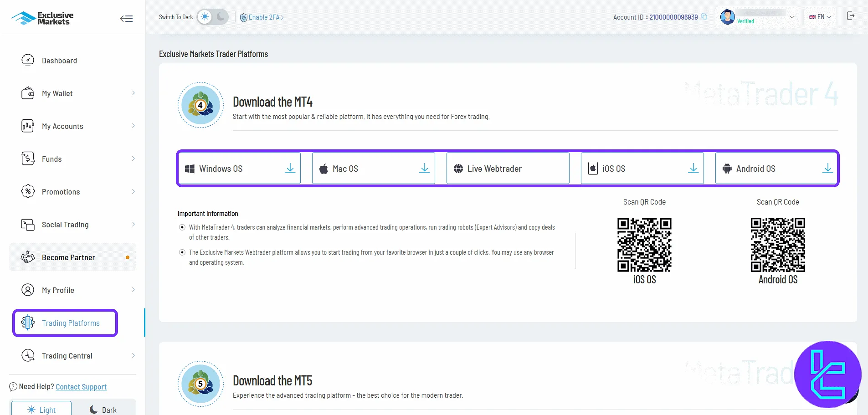Open the Become Partner menu item

73,257
